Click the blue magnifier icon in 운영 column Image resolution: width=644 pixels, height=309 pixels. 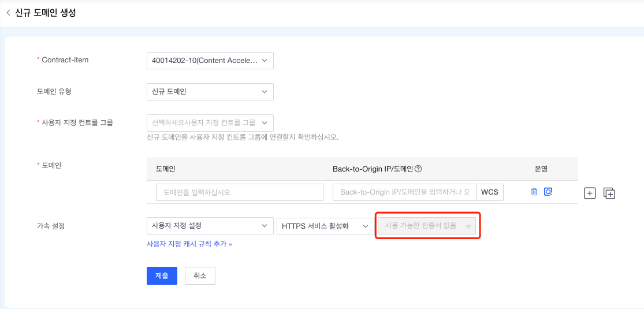coord(548,192)
